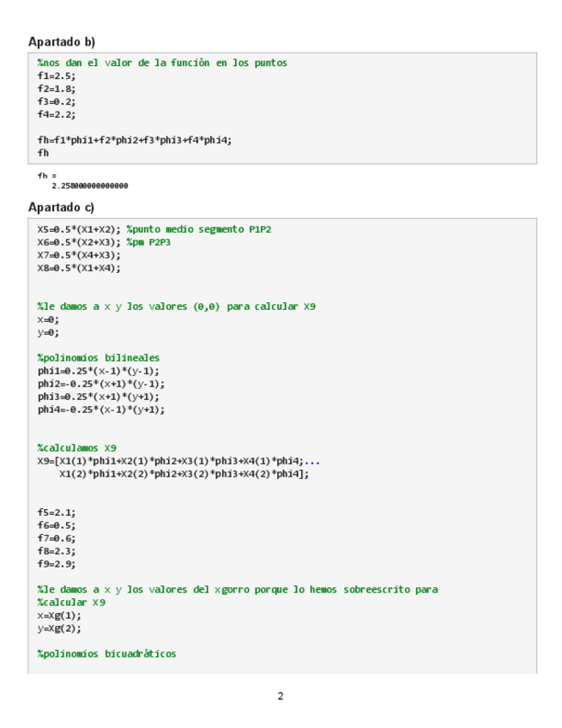Click the 'Apartado c)' heading
The image size is (562, 728).
(x=62, y=207)
